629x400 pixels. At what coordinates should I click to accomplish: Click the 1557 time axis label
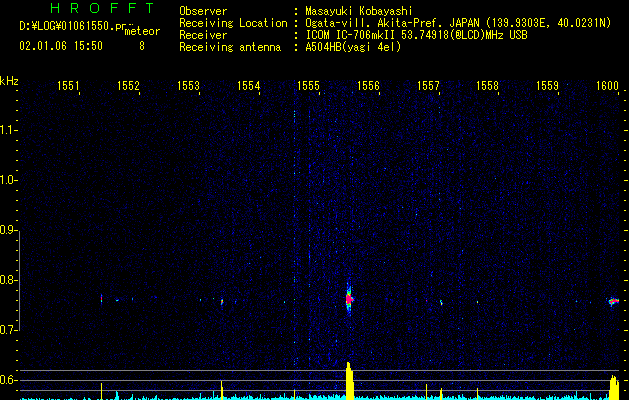tap(428, 86)
